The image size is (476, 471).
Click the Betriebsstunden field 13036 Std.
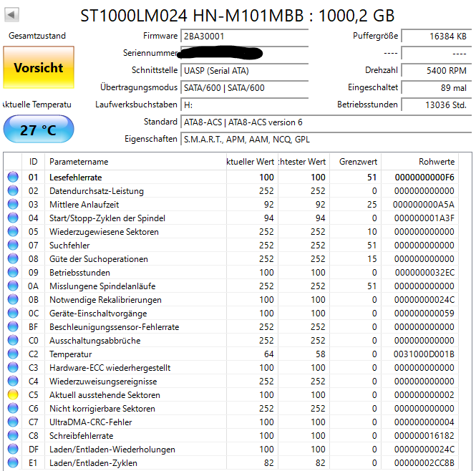436,105
